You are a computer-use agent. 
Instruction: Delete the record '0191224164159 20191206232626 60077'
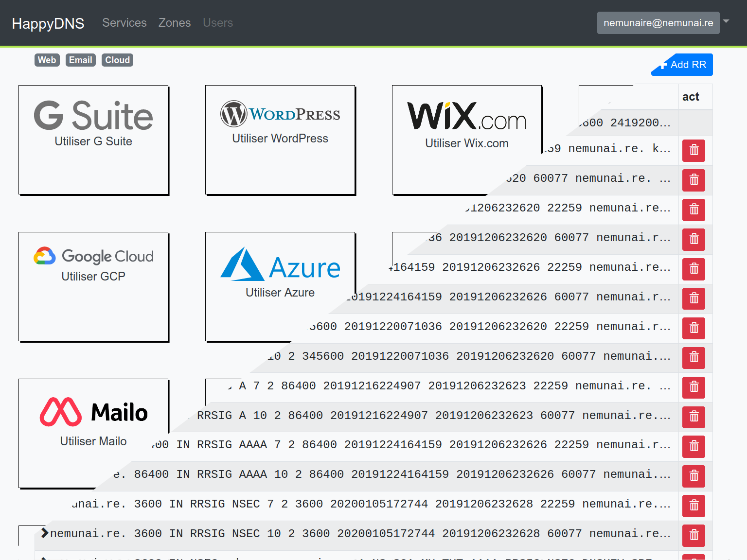click(x=694, y=298)
